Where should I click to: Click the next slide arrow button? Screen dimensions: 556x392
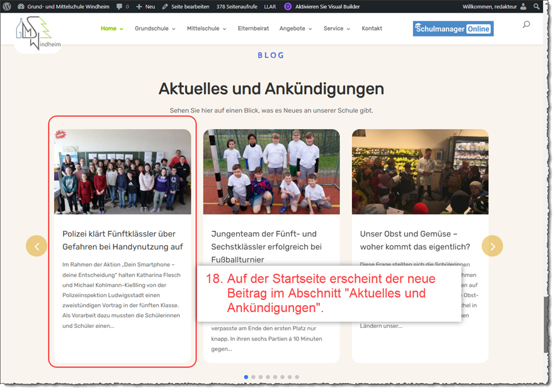(492, 246)
